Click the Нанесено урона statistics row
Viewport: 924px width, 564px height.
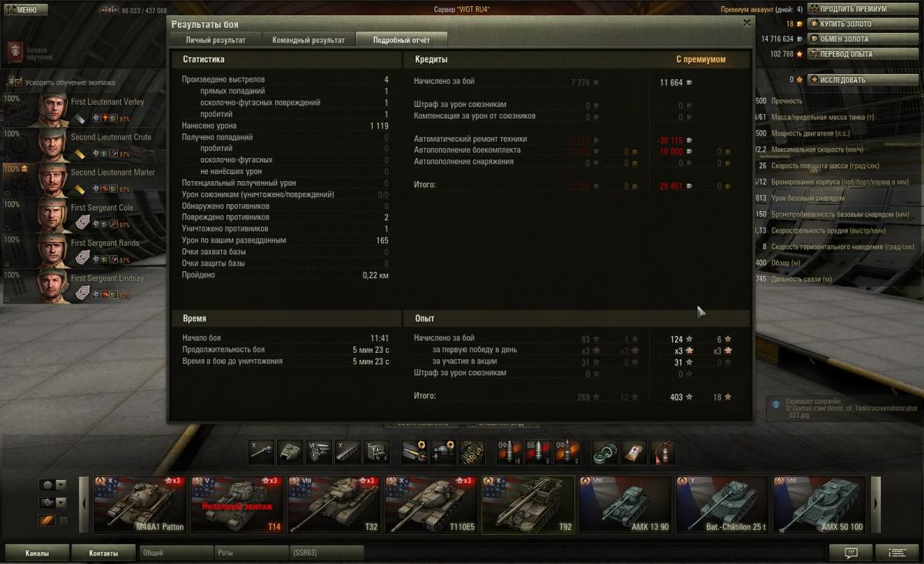click(x=286, y=126)
